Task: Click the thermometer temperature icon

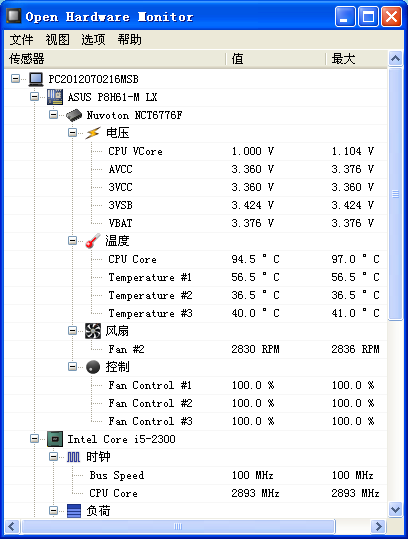Action: pos(93,241)
